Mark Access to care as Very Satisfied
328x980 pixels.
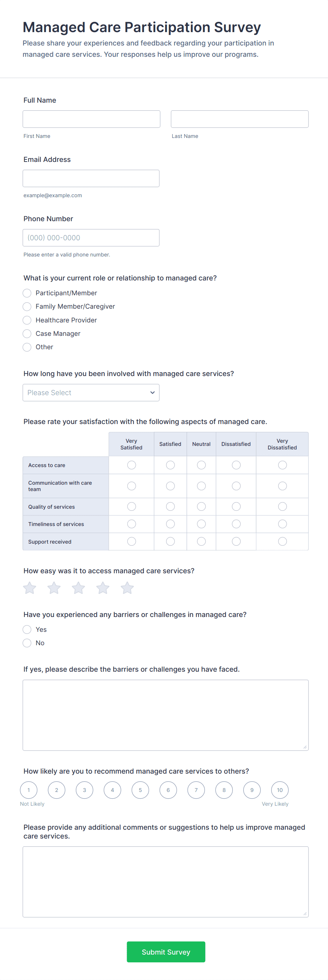(x=131, y=465)
